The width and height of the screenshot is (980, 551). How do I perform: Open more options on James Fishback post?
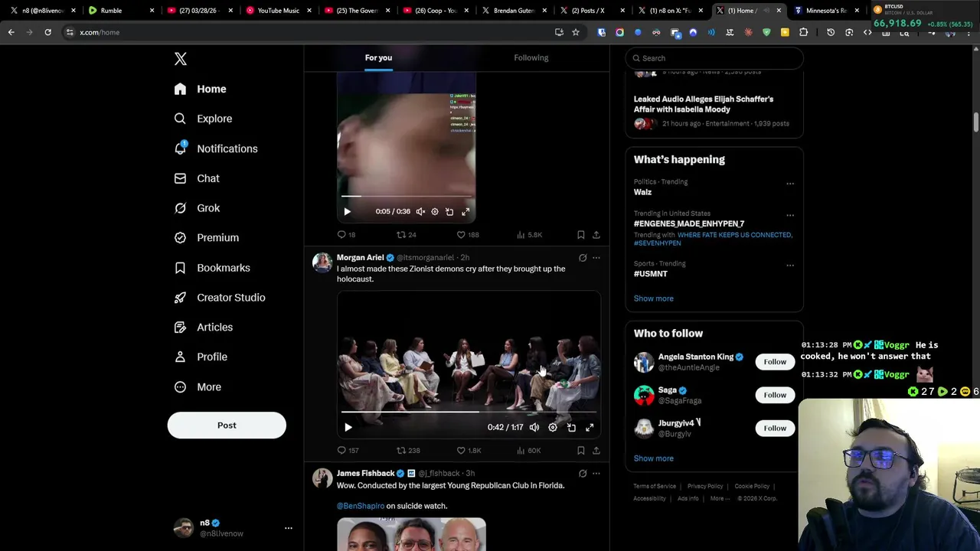click(596, 474)
